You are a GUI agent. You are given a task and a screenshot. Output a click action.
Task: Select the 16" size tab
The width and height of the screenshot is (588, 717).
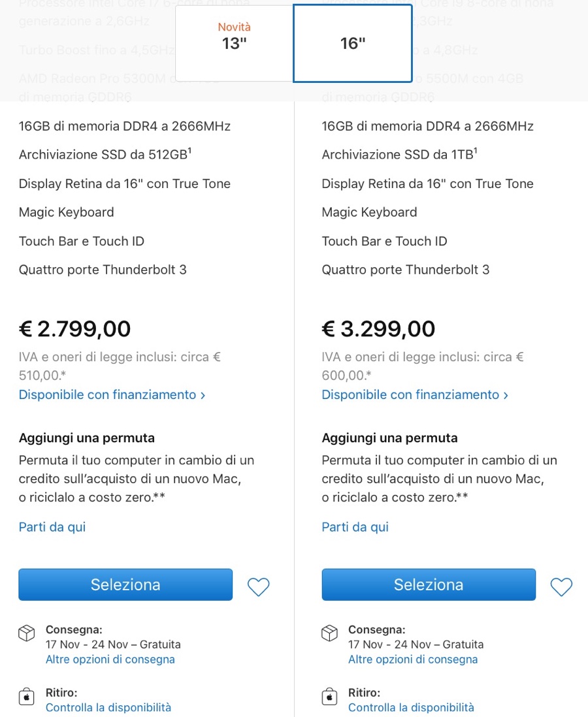353,43
